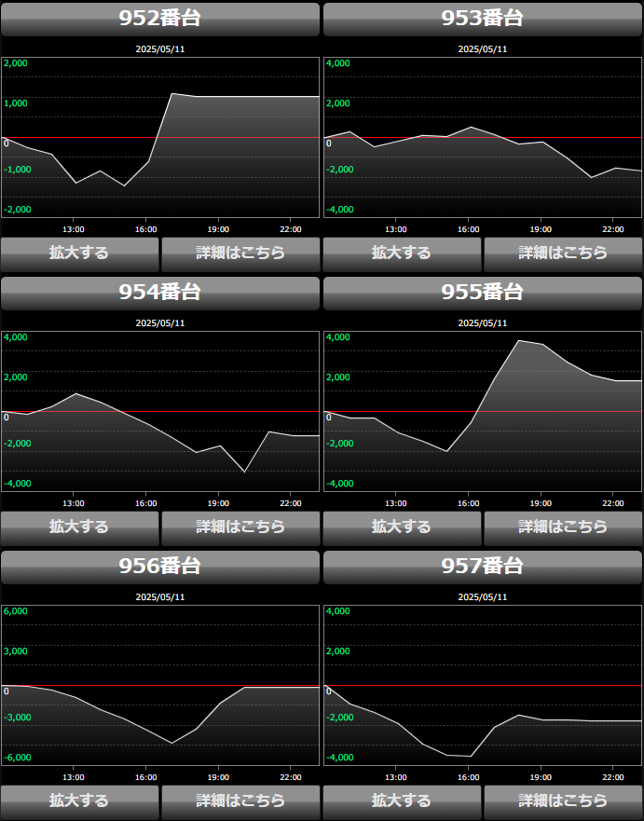
Task: Enlarge the 957番台 graph with 拡大する
Action: 402,802
